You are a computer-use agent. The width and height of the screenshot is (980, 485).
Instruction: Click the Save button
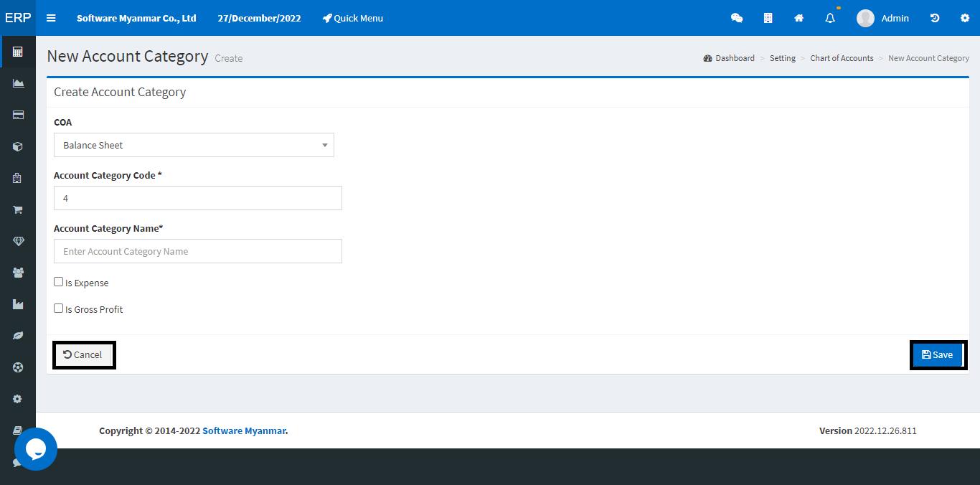click(938, 354)
